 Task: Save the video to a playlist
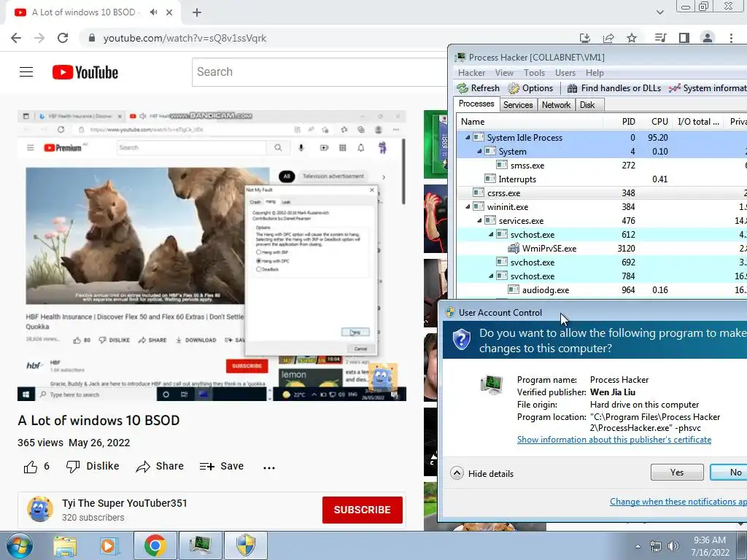(222, 467)
